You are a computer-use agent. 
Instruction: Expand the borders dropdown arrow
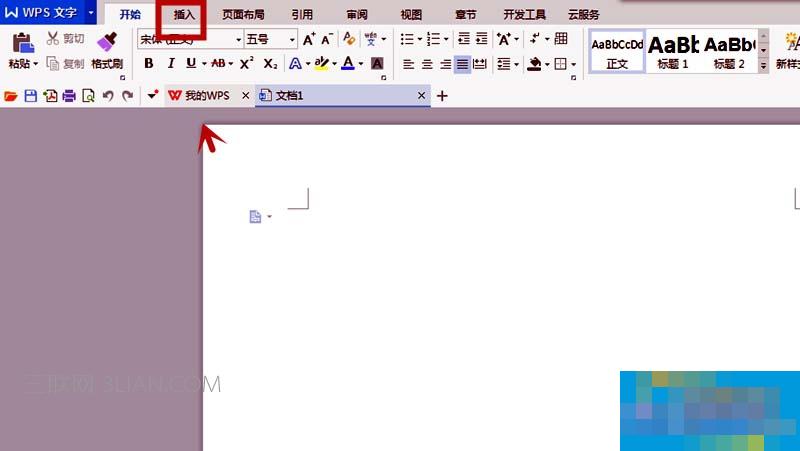(573, 65)
